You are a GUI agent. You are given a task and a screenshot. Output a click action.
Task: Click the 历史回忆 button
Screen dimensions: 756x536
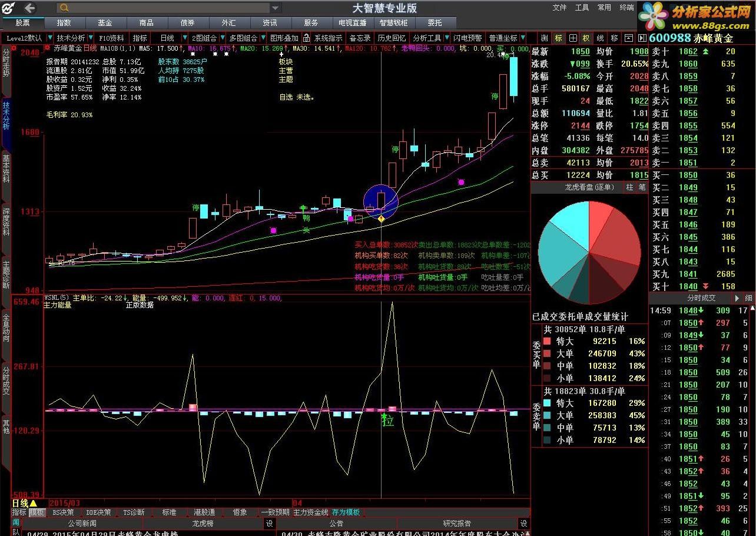tap(392, 38)
